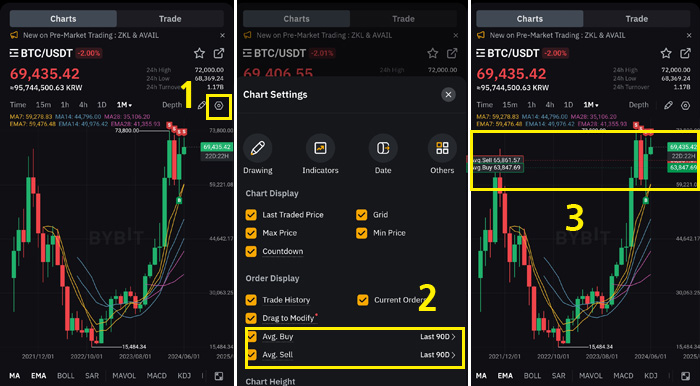This screenshot has height=386, width=700.
Task: Open Indicators from Chart Settings
Action: [x=320, y=148]
